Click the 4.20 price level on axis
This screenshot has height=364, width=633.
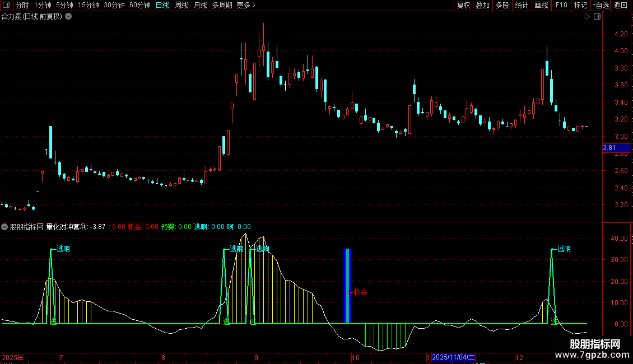point(621,34)
